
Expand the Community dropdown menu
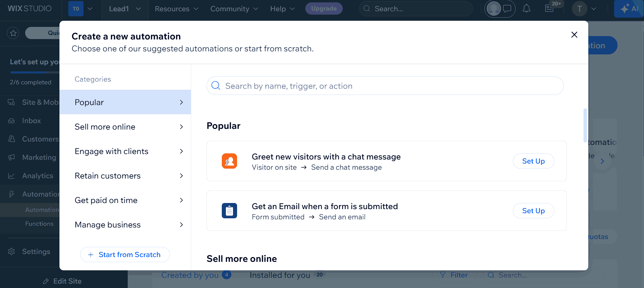(x=234, y=9)
